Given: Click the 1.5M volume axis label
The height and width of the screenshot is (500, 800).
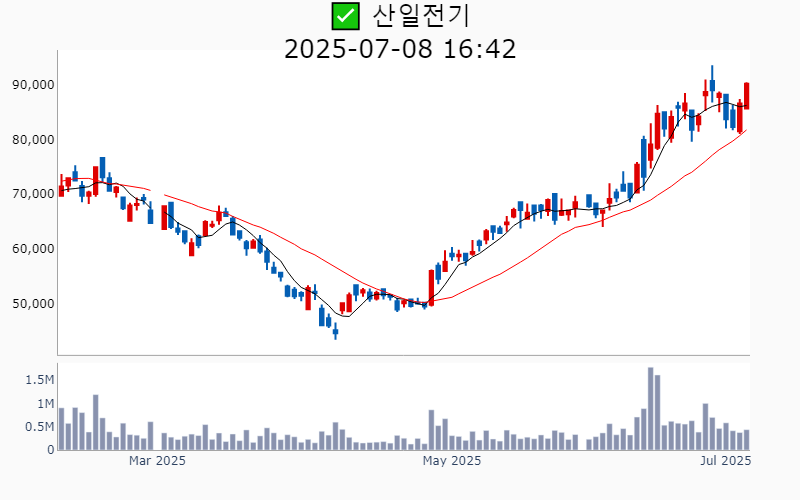Looking at the screenshot, I should [x=40, y=380].
